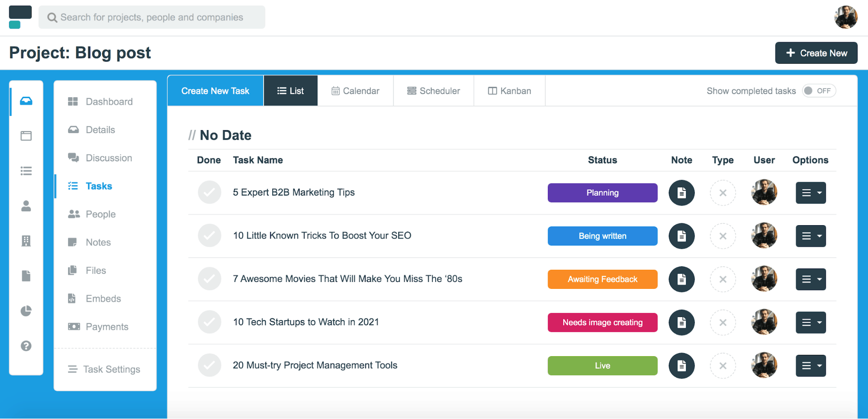
Task: Click user avatar on 10 Tech Startups row
Action: (764, 322)
